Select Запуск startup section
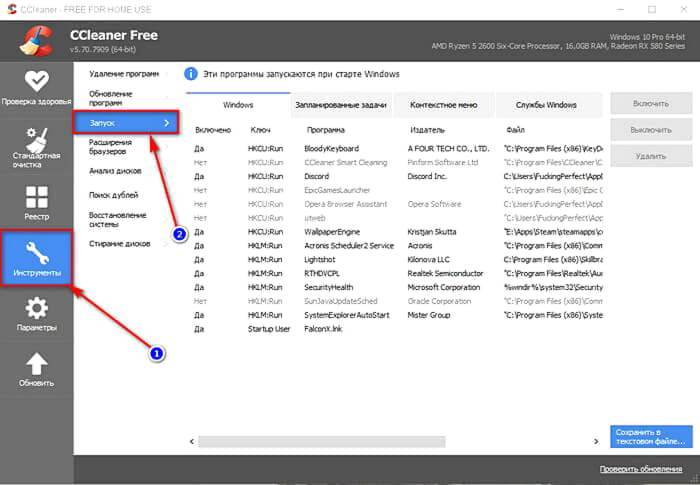The height and width of the screenshot is (485, 700). tap(126, 123)
